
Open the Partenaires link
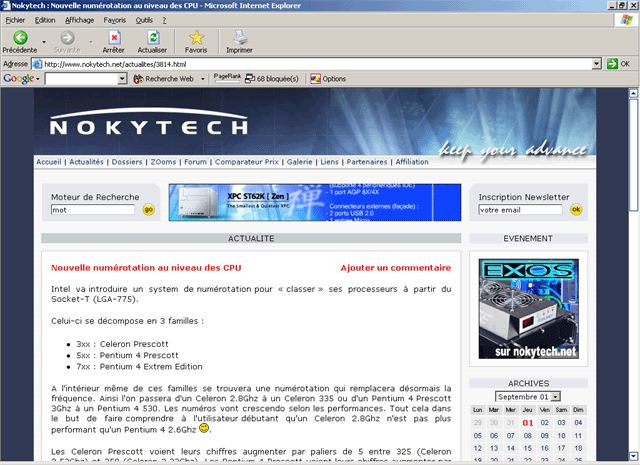pyautogui.click(x=367, y=162)
